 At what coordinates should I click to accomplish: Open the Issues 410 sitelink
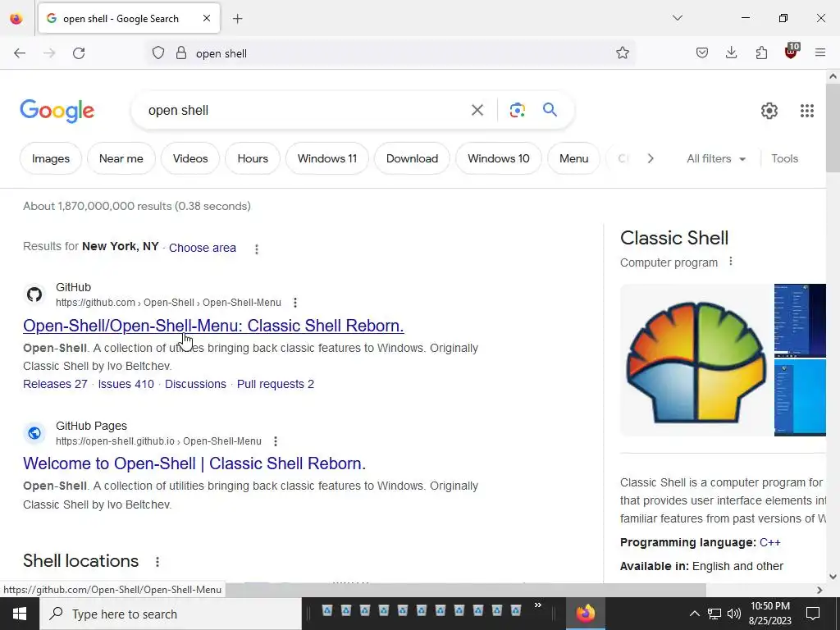126,384
